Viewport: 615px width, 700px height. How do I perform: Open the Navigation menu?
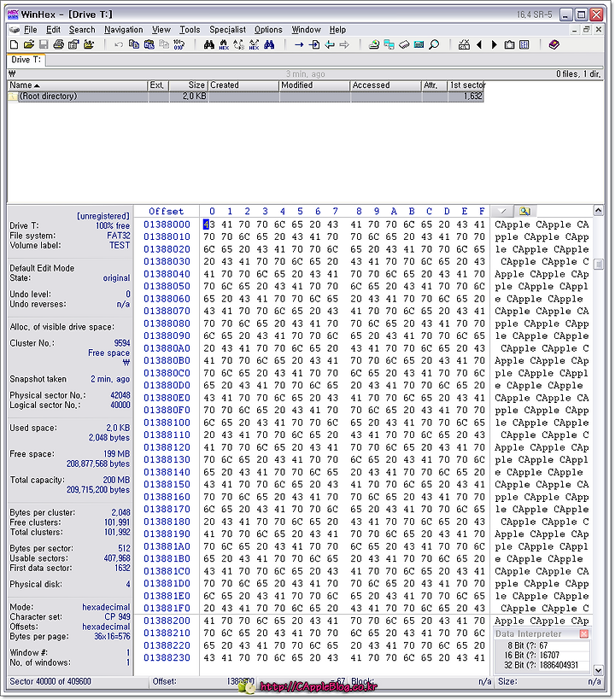coord(124,30)
